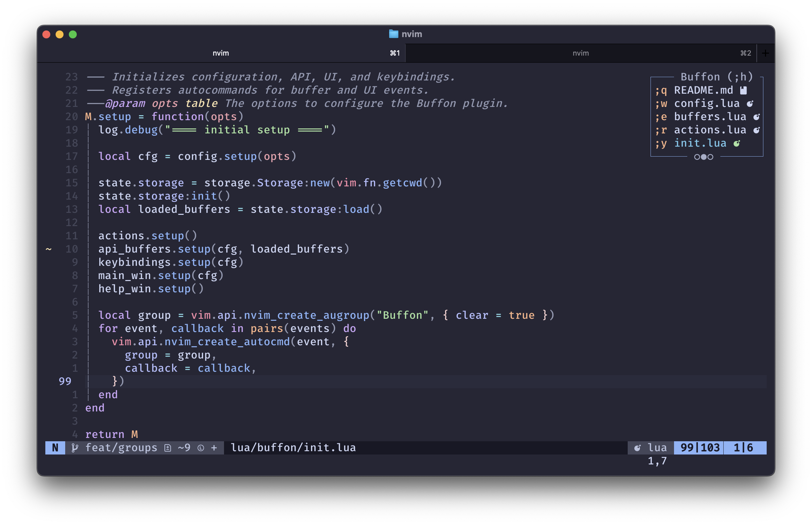Click the N normal mode indicator
This screenshot has width=812, height=525.
(x=55, y=448)
